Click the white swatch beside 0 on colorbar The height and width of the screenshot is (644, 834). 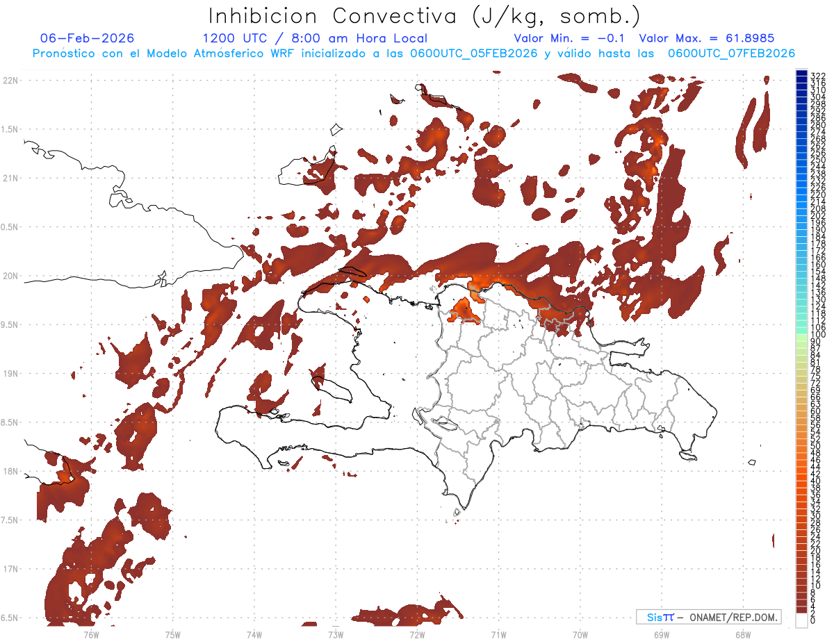click(801, 622)
